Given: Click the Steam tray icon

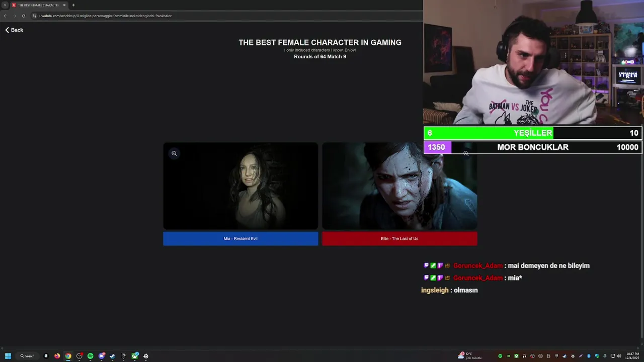Looking at the screenshot, I should point(565,356).
